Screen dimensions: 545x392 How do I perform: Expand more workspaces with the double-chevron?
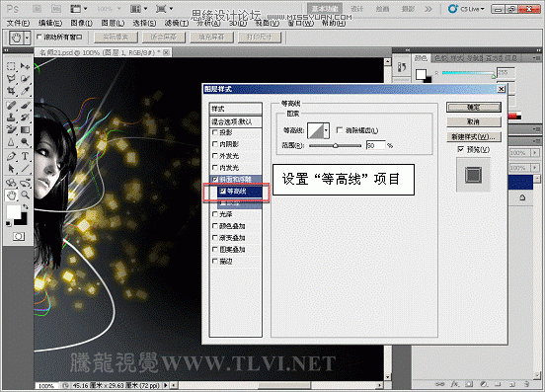428,9
